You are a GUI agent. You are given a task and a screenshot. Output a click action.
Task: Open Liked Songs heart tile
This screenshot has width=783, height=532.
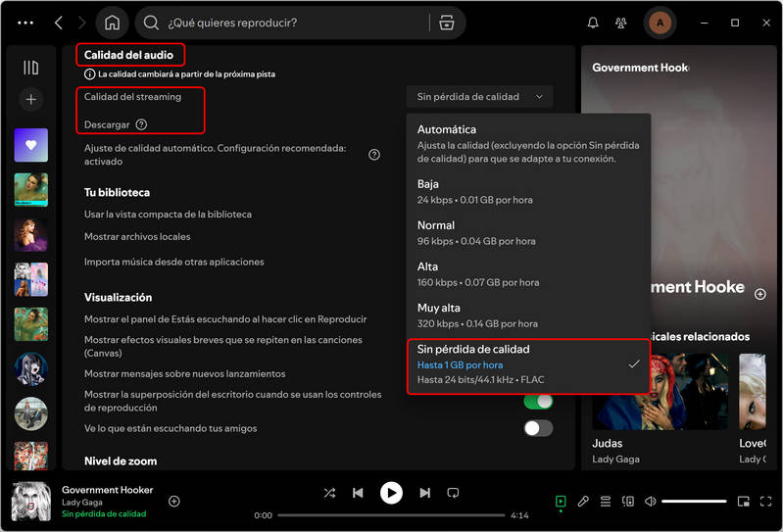pyautogui.click(x=31, y=145)
